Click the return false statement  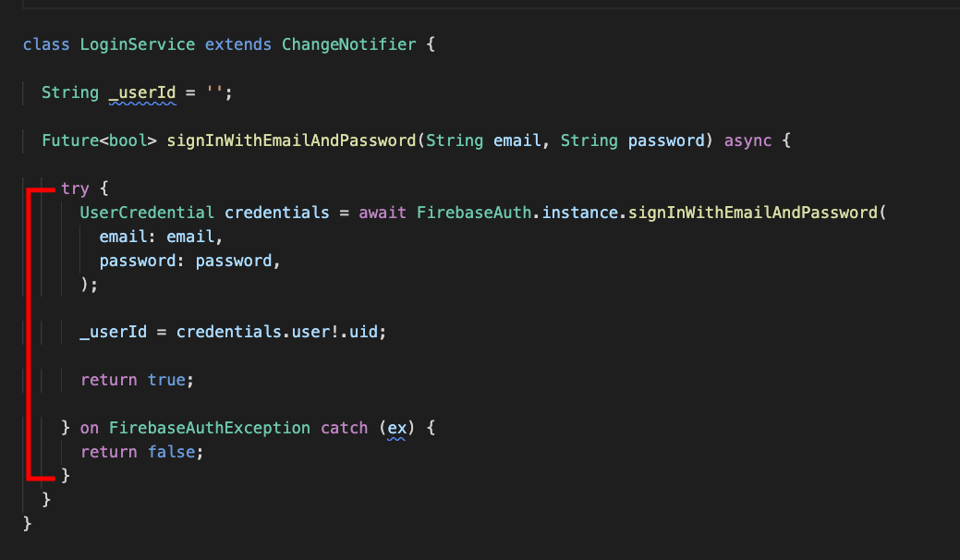tap(142, 452)
